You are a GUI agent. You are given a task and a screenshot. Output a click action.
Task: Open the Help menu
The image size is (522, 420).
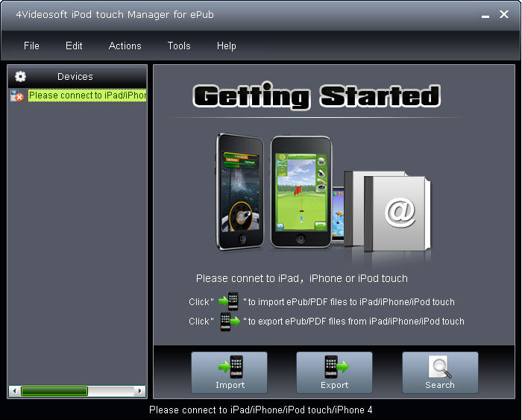[227, 46]
